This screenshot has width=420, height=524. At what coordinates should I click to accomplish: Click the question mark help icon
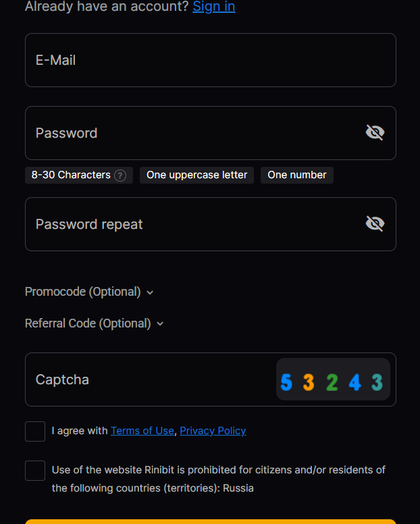tap(120, 176)
